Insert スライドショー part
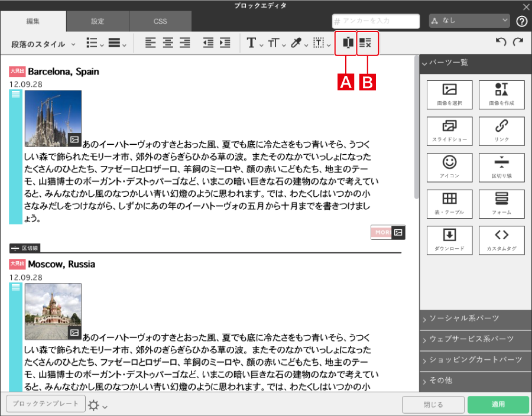This screenshot has width=532, height=416. click(450, 131)
